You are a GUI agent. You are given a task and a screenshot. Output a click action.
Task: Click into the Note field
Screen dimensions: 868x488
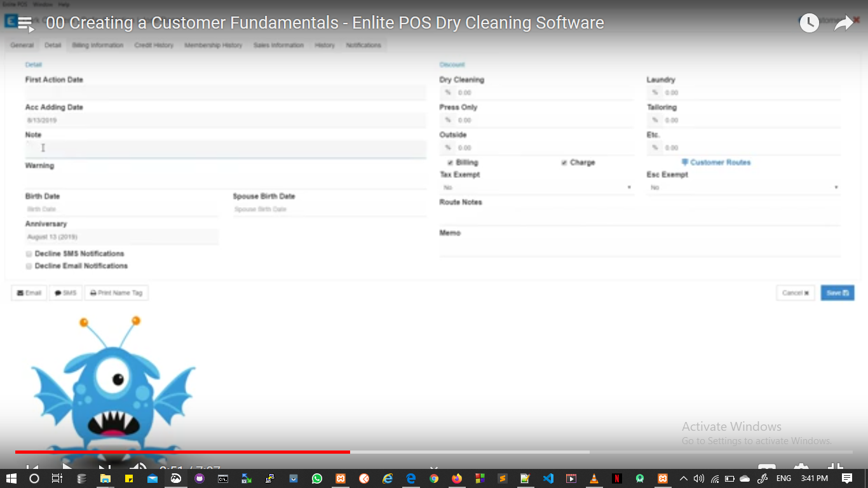[226, 149]
